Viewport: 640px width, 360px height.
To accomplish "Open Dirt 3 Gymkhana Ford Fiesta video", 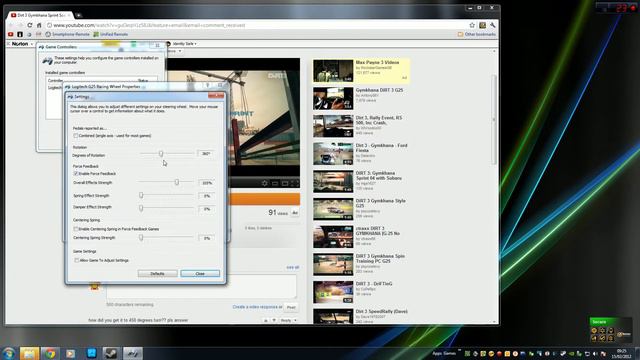I will (381, 148).
